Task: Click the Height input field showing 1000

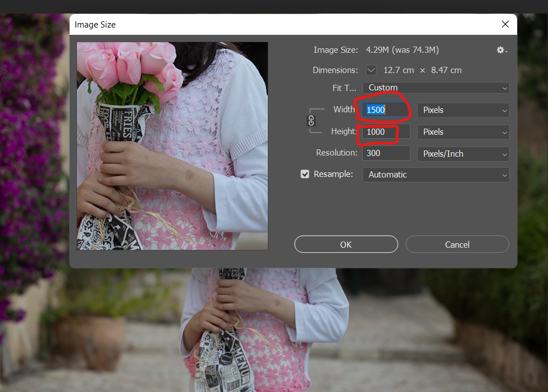Action: tap(386, 132)
